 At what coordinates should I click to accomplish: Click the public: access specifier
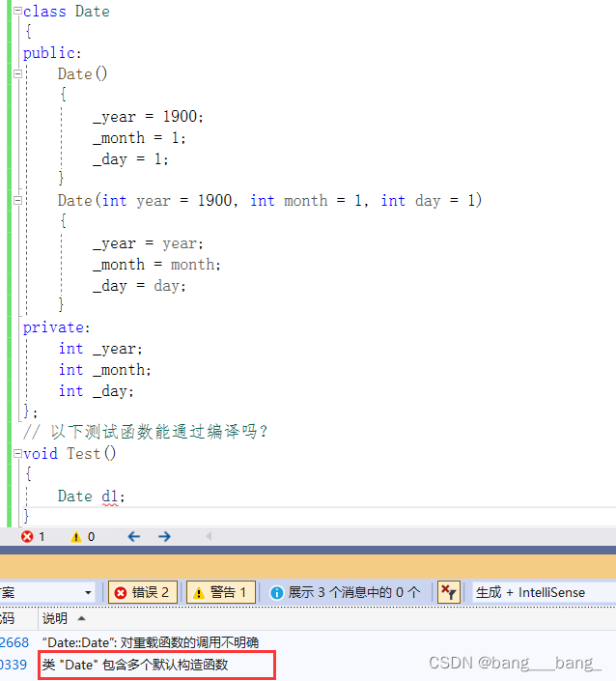pos(52,53)
